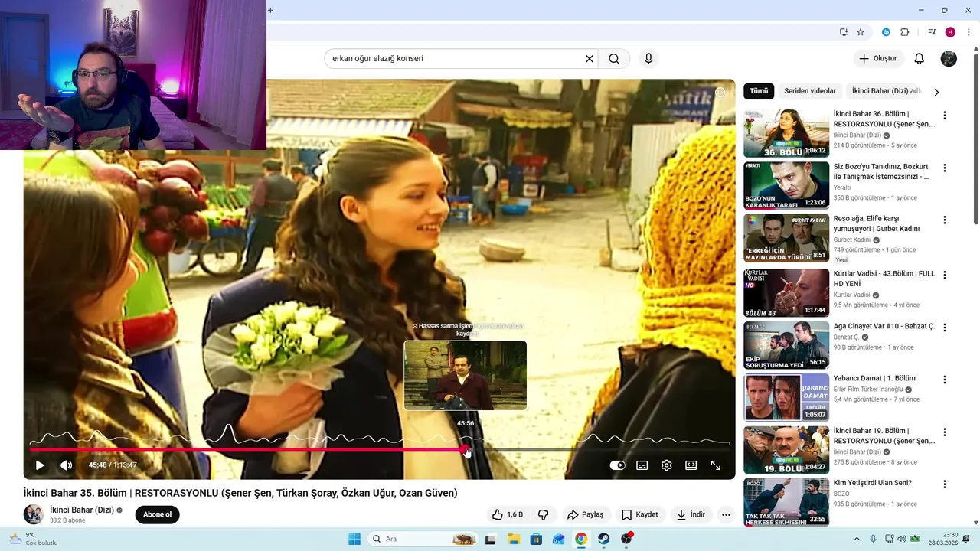Open a new browser tab with plus
Viewport: 980px width, 551px height.
click(x=270, y=10)
